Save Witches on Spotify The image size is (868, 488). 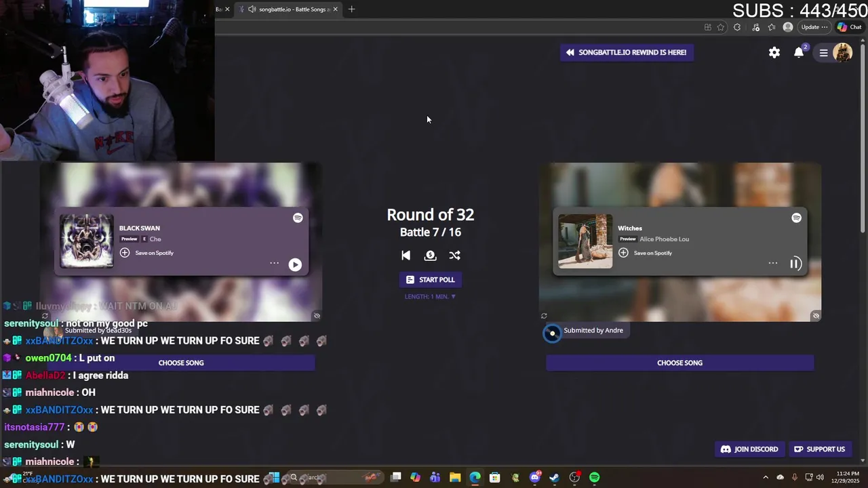[x=646, y=253]
